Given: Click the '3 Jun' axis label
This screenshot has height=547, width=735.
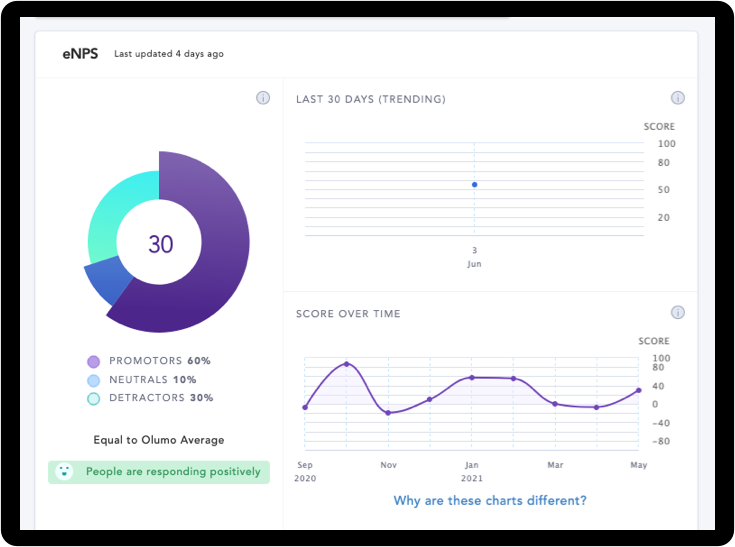Looking at the screenshot, I should (x=474, y=257).
